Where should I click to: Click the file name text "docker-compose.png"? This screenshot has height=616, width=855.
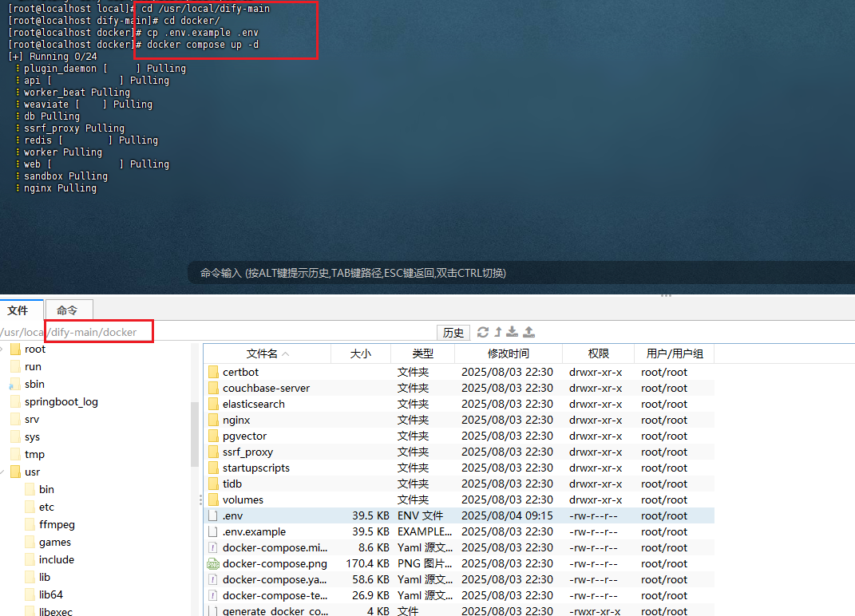[275, 563]
